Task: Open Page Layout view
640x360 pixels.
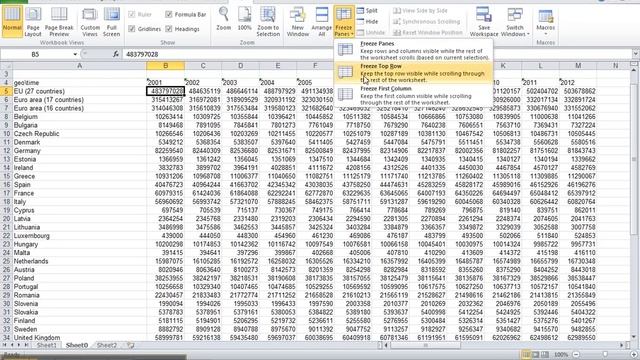Action: point(33,22)
